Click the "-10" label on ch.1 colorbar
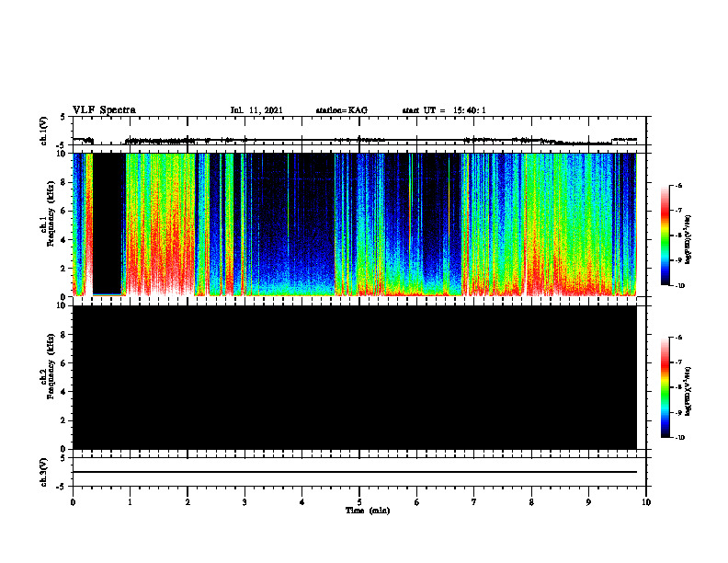 pos(678,286)
